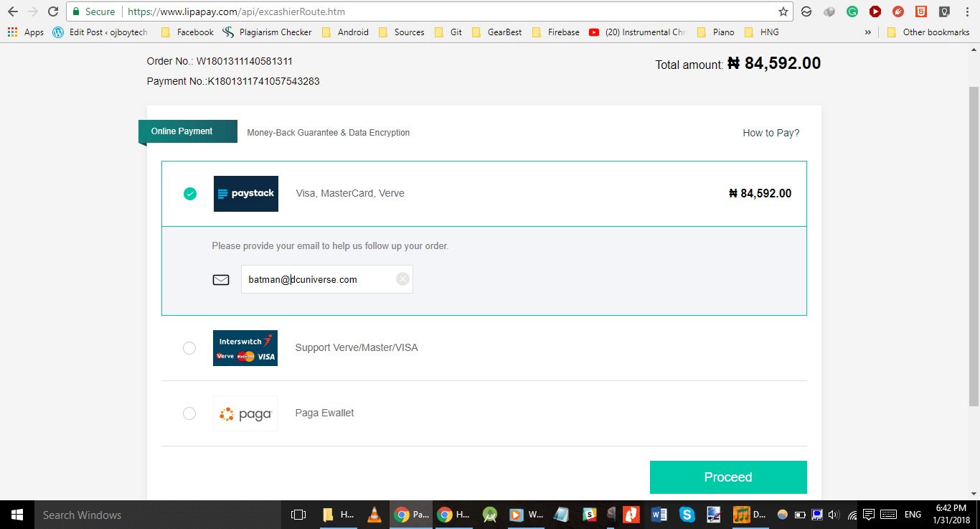Screen dimensions: 980x529
Task: Expand hidden bookmarks overflow chevron
Action: (x=867, y=32)
